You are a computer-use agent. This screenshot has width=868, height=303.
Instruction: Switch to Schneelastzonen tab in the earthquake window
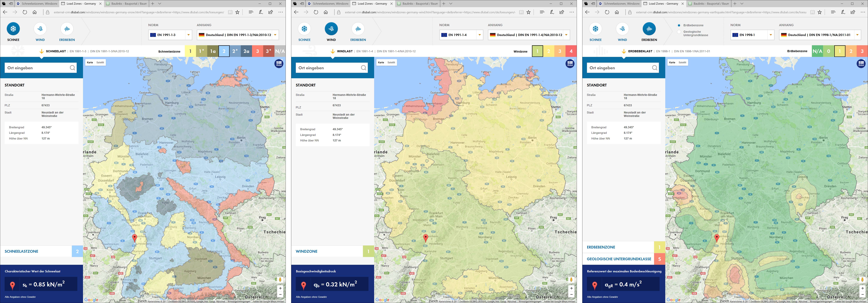click(x=619, y=4)
